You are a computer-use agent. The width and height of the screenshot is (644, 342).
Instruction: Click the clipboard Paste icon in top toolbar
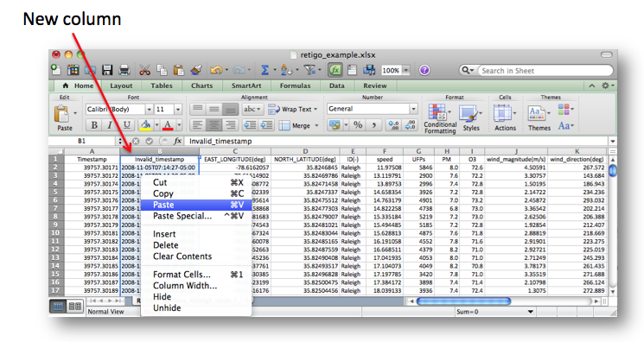[179, 70]
